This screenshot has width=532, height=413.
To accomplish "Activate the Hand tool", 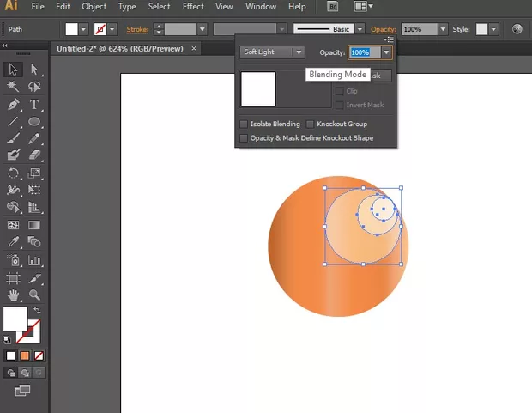I will [14, 295].
